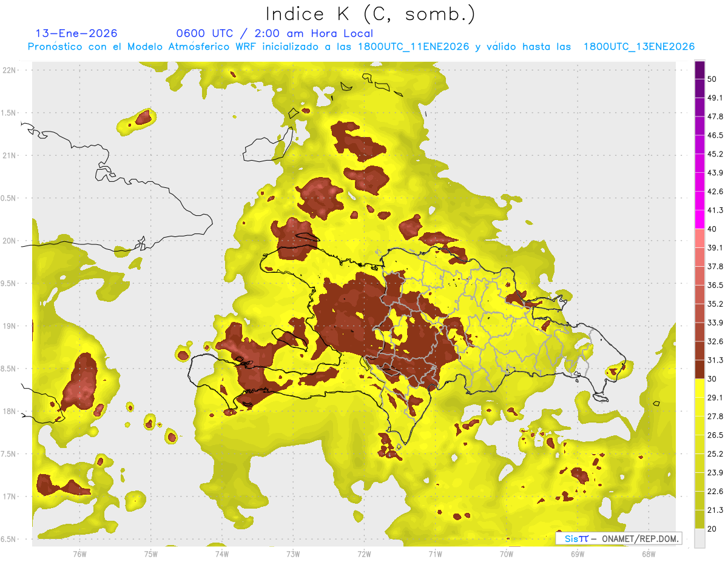
Task: Click the title 'Indice K (C, somb.)'
Action: point(371,15)
